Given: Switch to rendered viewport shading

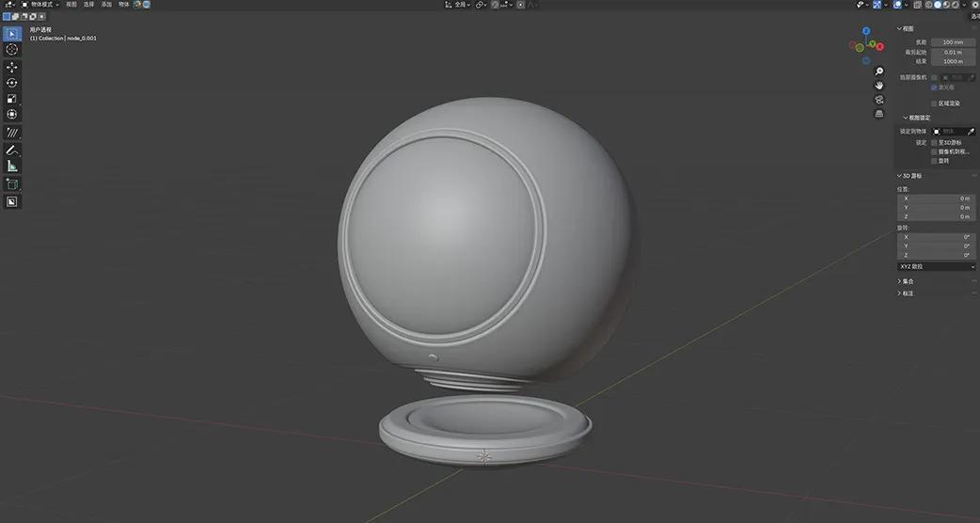Looking at the screenshot, I should [955, 5].
